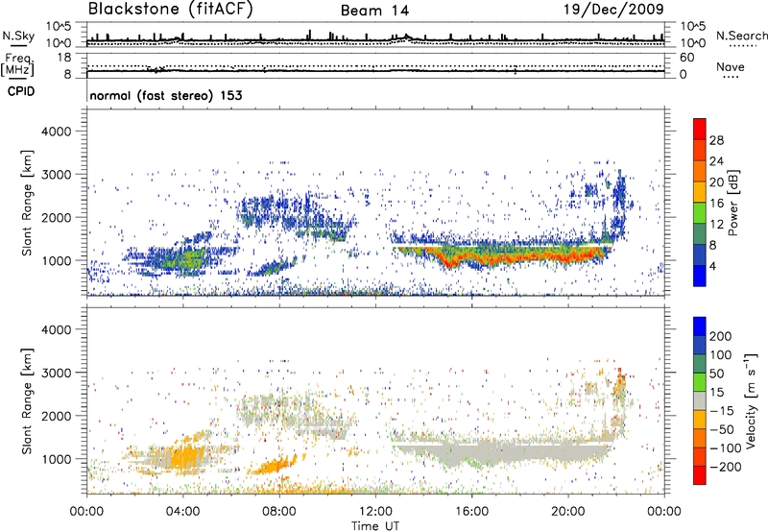The height and width of the screenshot is (532, 768).
Task: Click the "Time UT" axis title
Action: (375, 526)
